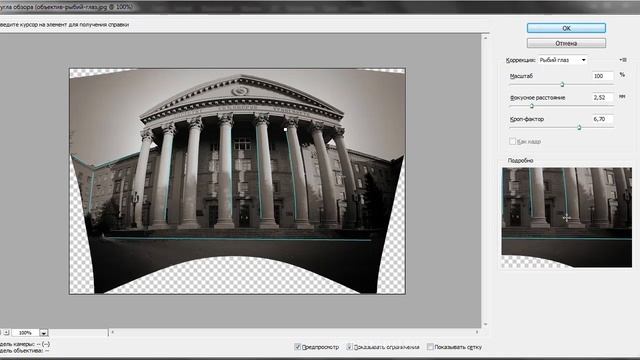Click the lens model status text
The image size is (640, 360).
pyautogui.click(x=24, y=351)
